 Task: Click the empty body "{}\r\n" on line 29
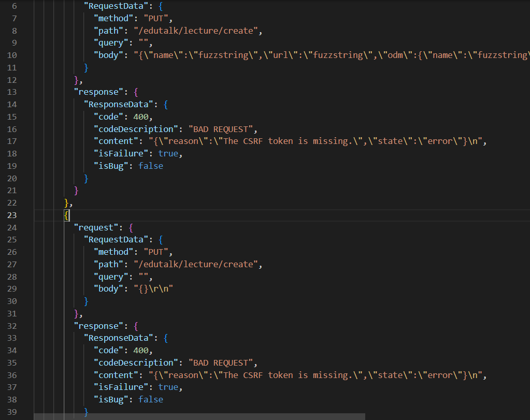coord(154,288)
